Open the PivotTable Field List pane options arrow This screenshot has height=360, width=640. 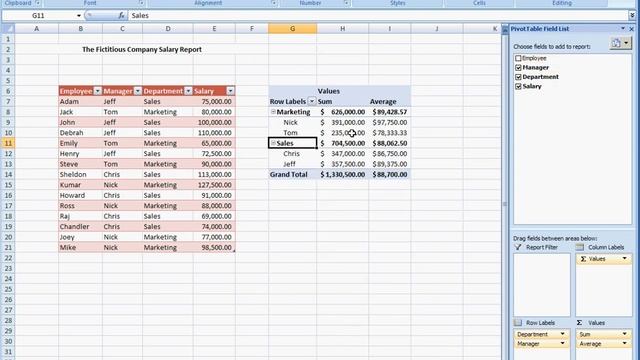tap(623, 29)
